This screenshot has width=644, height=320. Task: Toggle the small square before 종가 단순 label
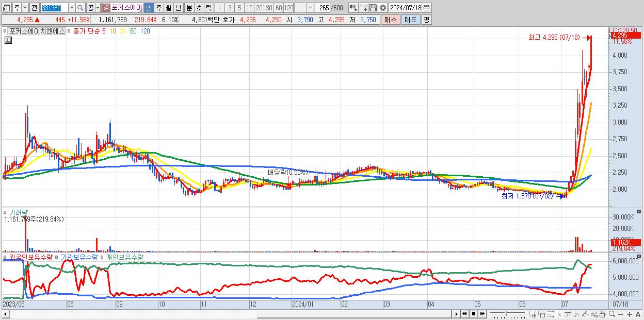(68, 31)
